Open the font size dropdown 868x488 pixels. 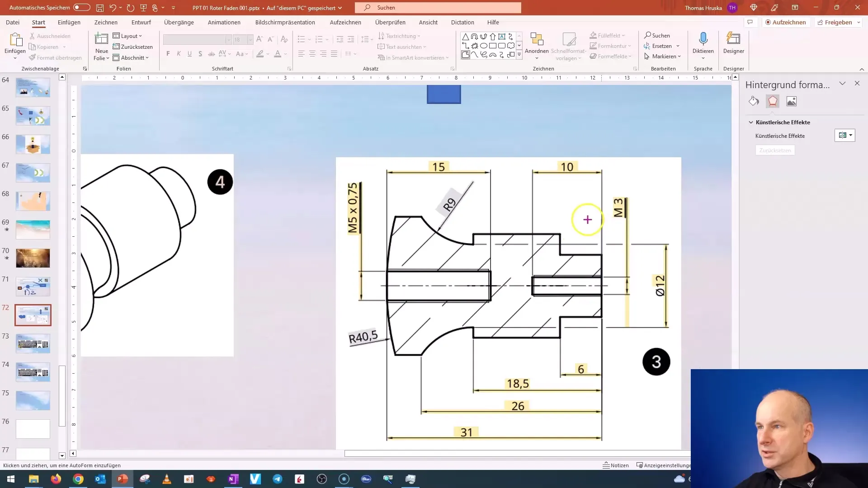(250, 39)
